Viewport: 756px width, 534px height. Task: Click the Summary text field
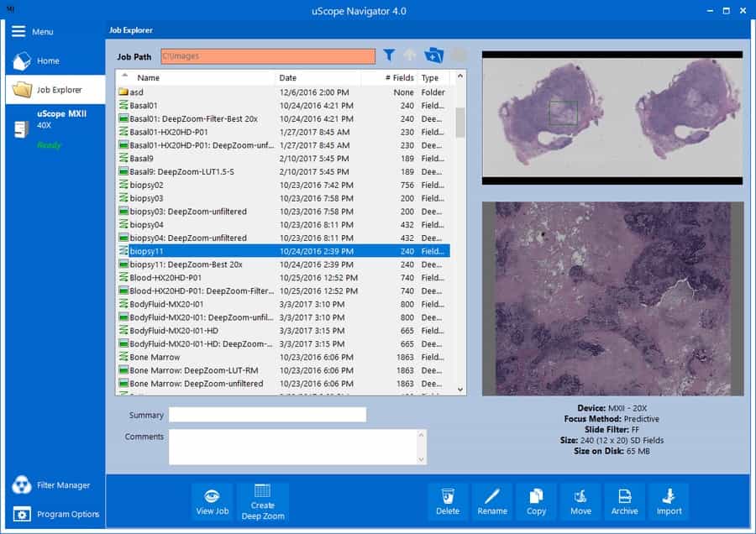point(267,415)
